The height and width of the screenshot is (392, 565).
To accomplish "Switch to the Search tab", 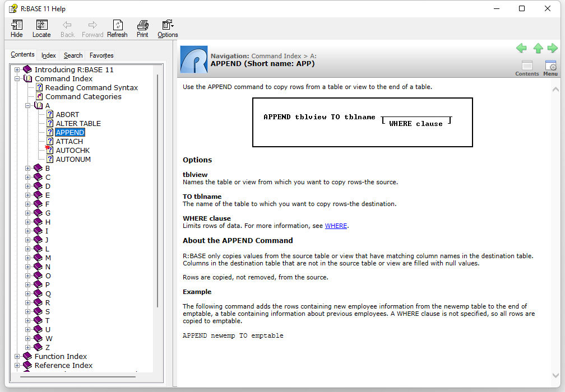I will click(x=73, y=55).
